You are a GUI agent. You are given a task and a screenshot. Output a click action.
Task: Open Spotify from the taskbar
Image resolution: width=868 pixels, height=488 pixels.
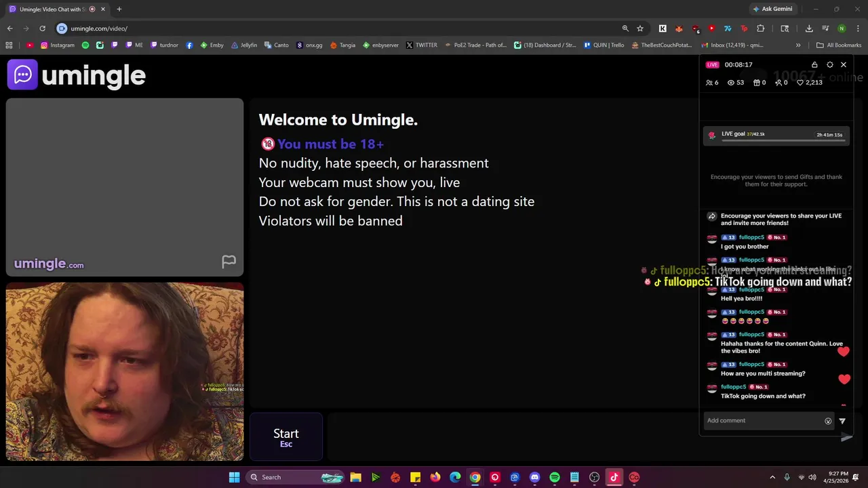(554, 477)
